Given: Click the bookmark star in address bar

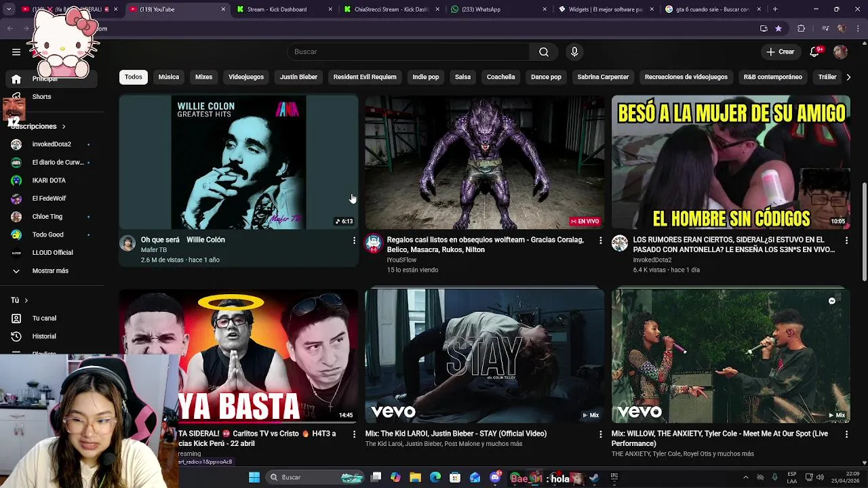Looking at the screenshot, I should click(778, 28).
